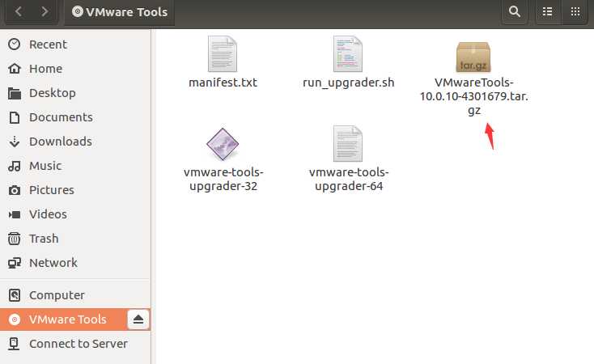The height and width of the screenshot is (364, 594).
Task: Click the Computer drive icon
Action: click(x=15, y=295)
